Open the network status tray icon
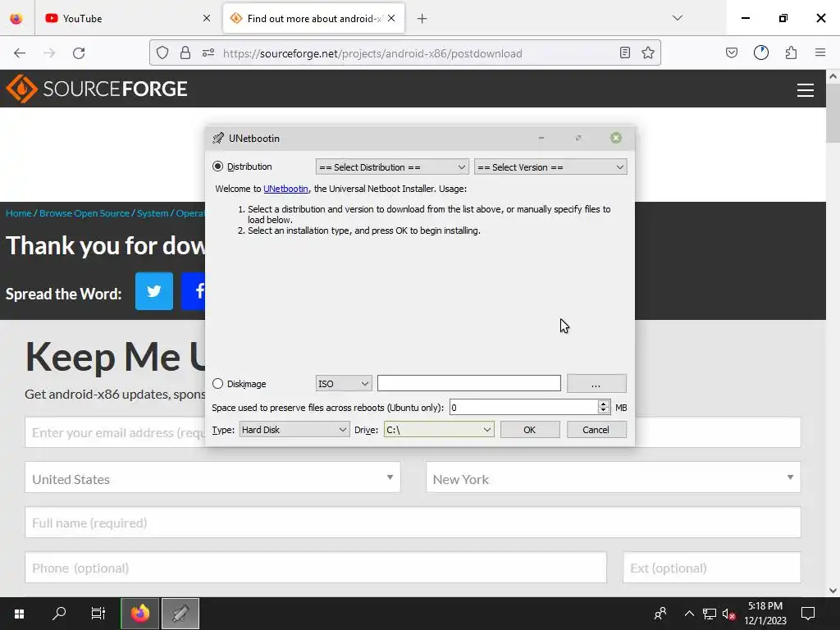The image size is (840, 630). [710, 614]
